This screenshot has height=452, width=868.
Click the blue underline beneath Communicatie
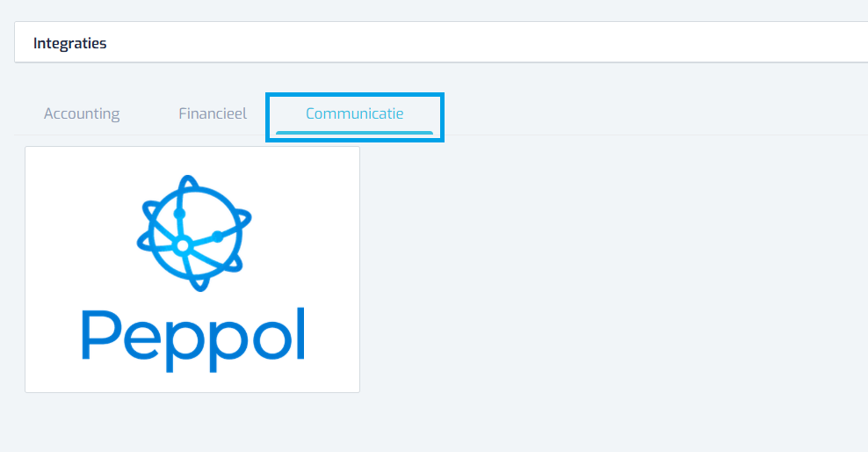point(354,133)
